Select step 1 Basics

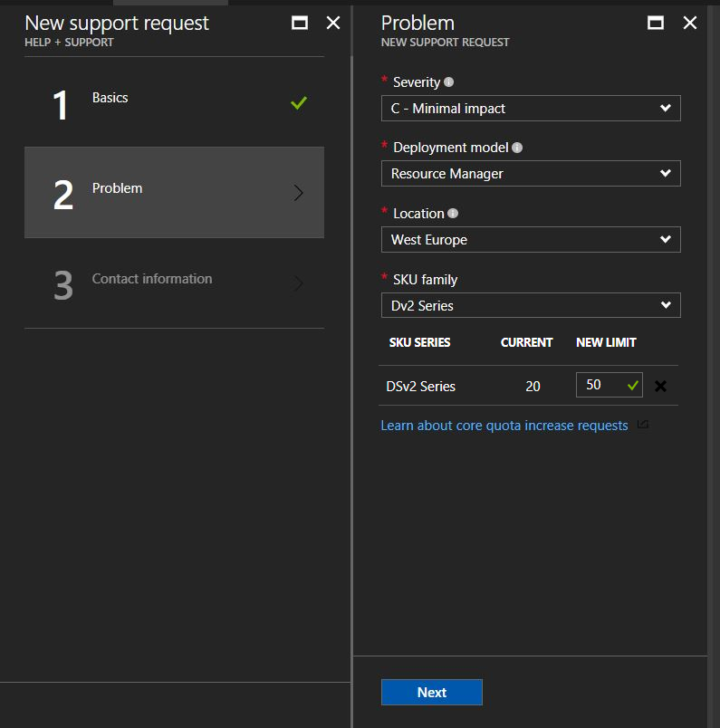point(174,102)
